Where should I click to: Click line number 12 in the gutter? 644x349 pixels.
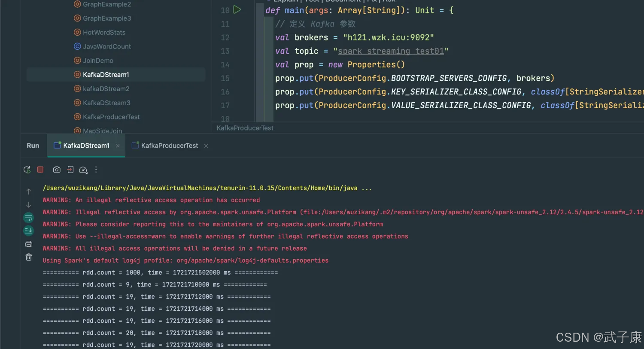point(225,37)
